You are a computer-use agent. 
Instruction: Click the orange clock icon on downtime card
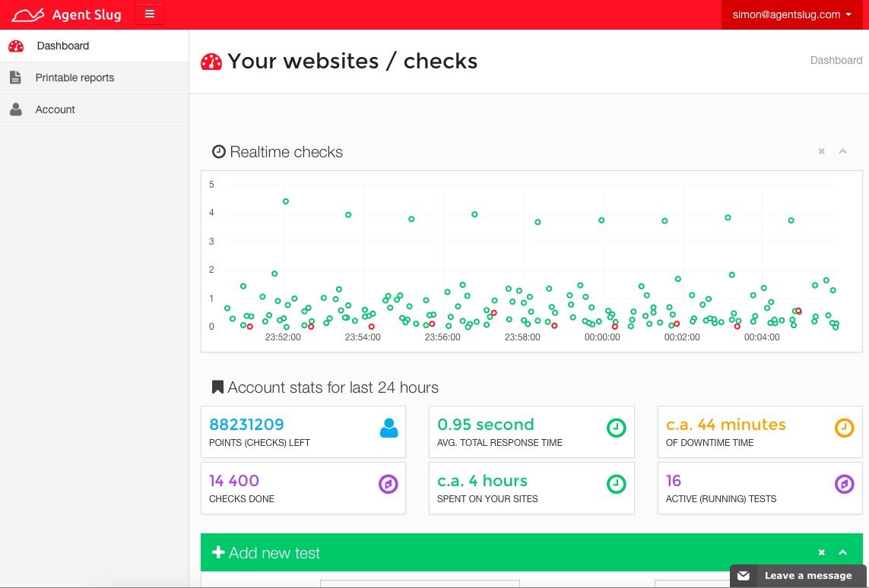(844, 428)
